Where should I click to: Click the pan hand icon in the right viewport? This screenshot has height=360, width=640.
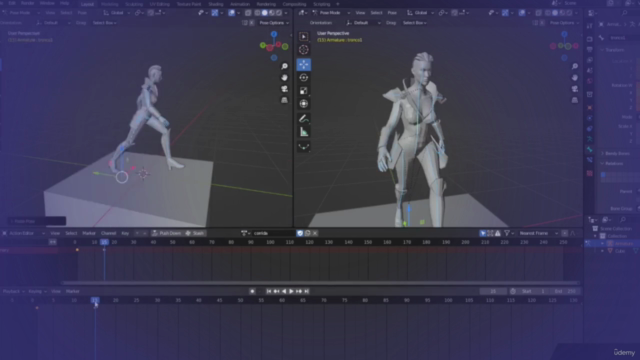pos(575,78)
